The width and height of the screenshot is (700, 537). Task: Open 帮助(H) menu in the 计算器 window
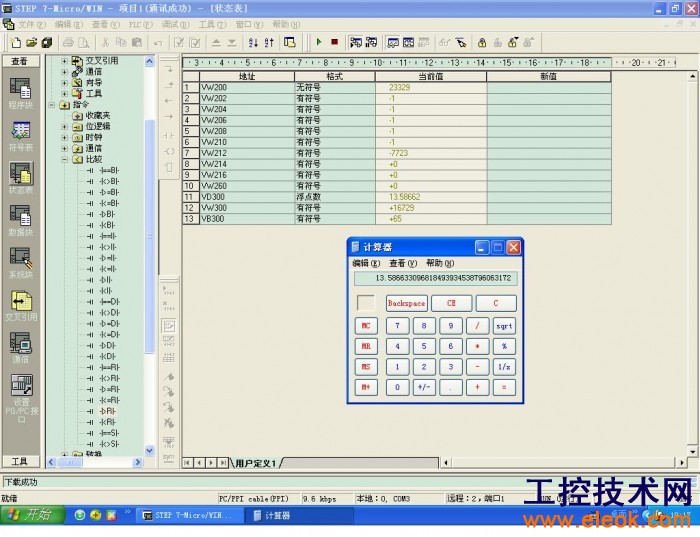point(440,263)
